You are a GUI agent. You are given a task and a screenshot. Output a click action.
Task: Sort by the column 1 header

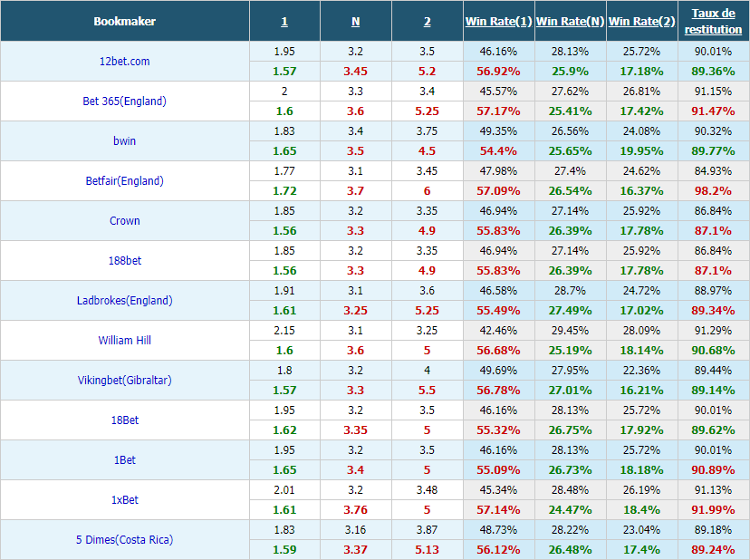click(284, 22)
